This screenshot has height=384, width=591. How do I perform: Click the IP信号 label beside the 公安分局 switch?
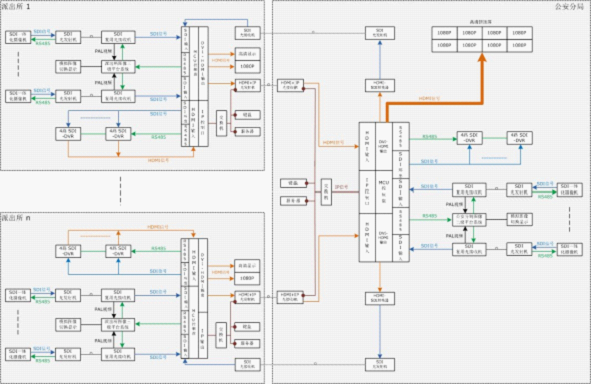[341, 187]
